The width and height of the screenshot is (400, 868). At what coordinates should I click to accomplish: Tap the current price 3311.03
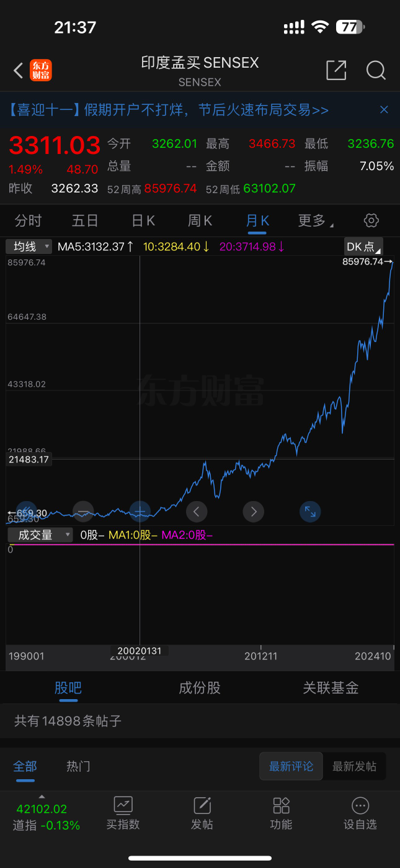[55, 145]
